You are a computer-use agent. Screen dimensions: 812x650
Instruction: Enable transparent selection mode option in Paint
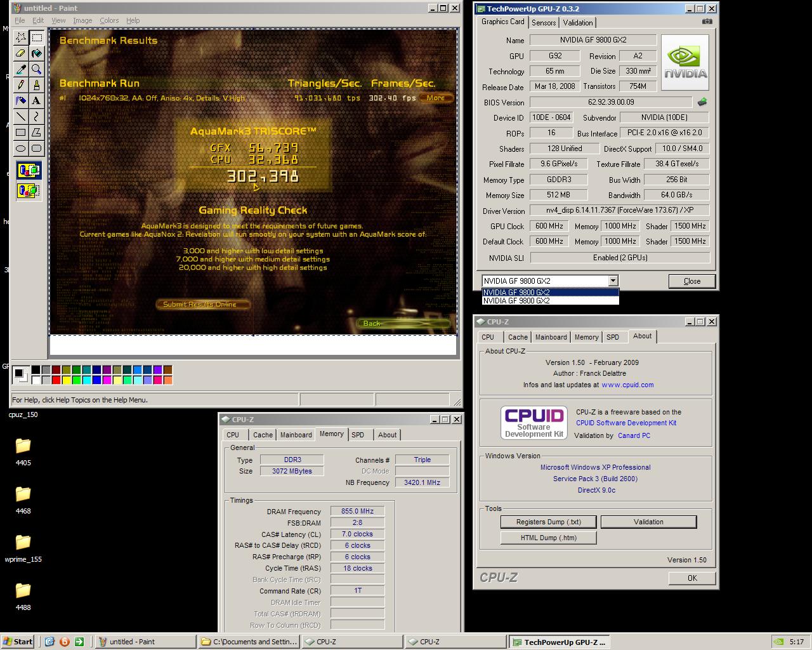pos(29,190)
